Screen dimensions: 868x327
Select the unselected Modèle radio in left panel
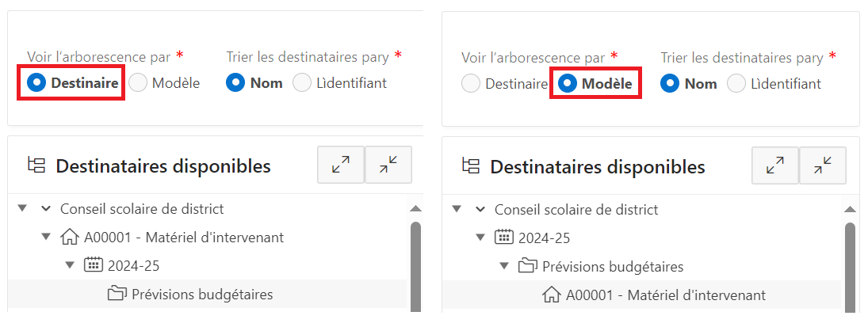[x=139, y=82]
